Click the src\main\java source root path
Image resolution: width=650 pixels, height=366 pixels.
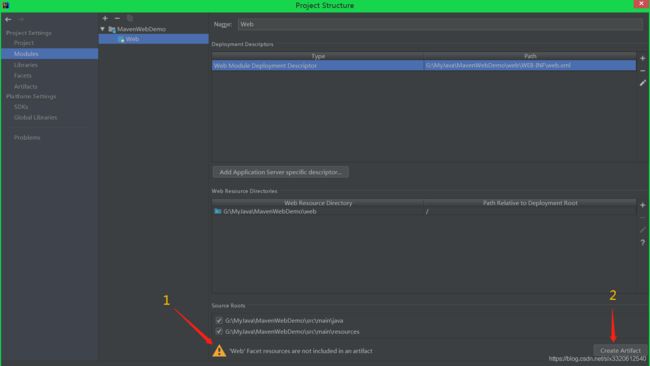[284, 320]
